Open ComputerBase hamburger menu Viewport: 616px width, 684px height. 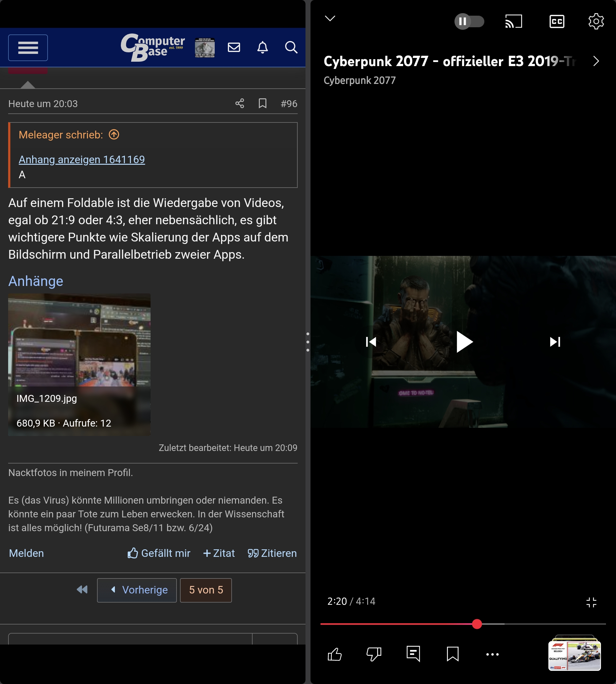tap(28, 48)
